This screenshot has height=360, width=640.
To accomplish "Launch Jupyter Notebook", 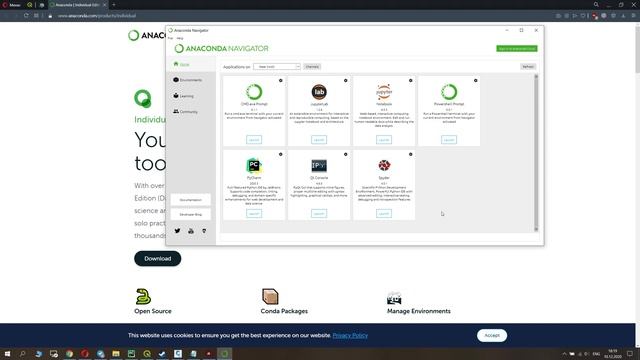I will point(384,140).
